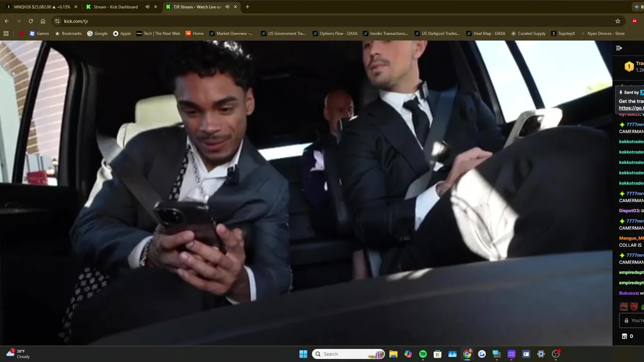
Task: Open OBS Studio from the taskbar
Action: pos(555,354)
